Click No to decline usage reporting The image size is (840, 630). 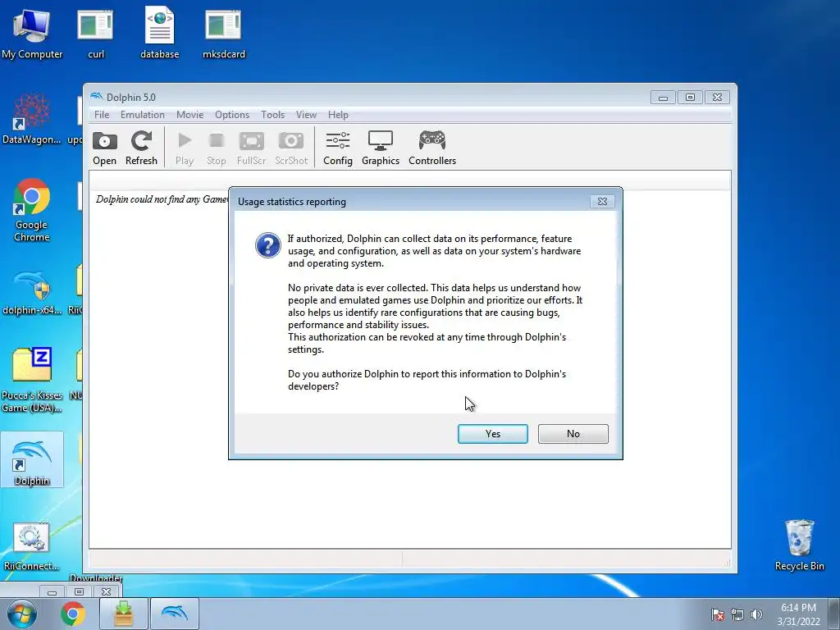573,434
